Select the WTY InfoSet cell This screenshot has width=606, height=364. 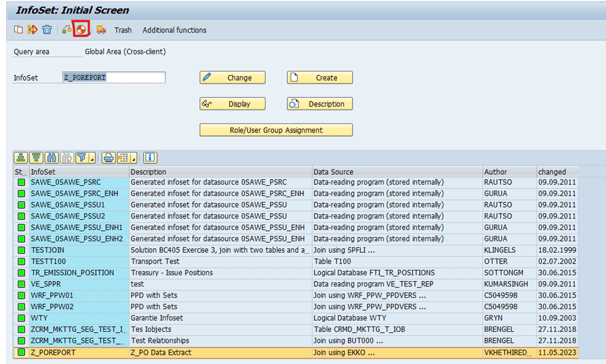[79, 318]
